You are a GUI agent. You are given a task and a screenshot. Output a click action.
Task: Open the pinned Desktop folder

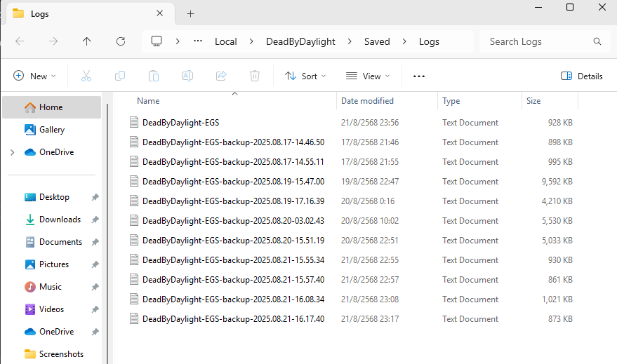tap(51, 197)
